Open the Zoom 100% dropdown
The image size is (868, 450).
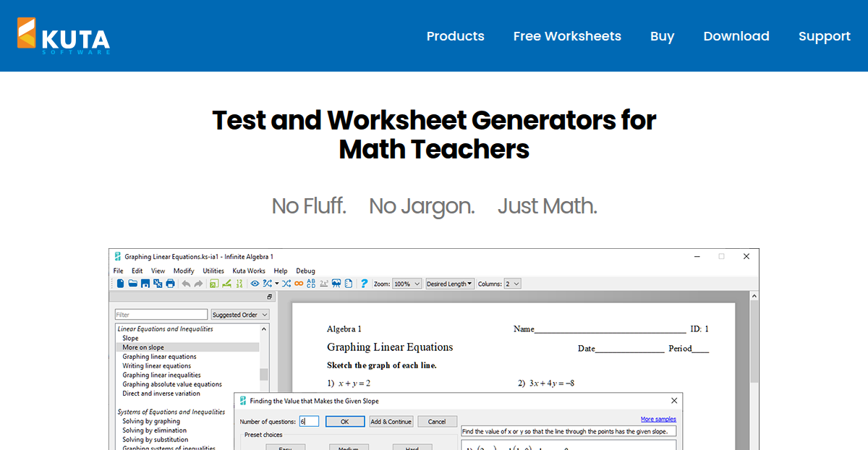pos(407,284)
